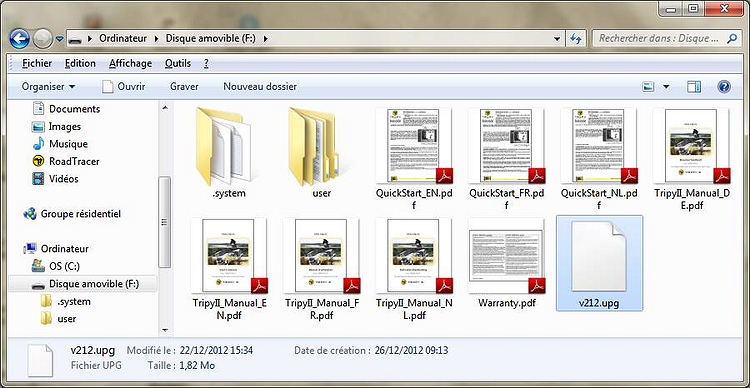Click Disque amovible (F:) breadcrumb segment

(211, 38)
